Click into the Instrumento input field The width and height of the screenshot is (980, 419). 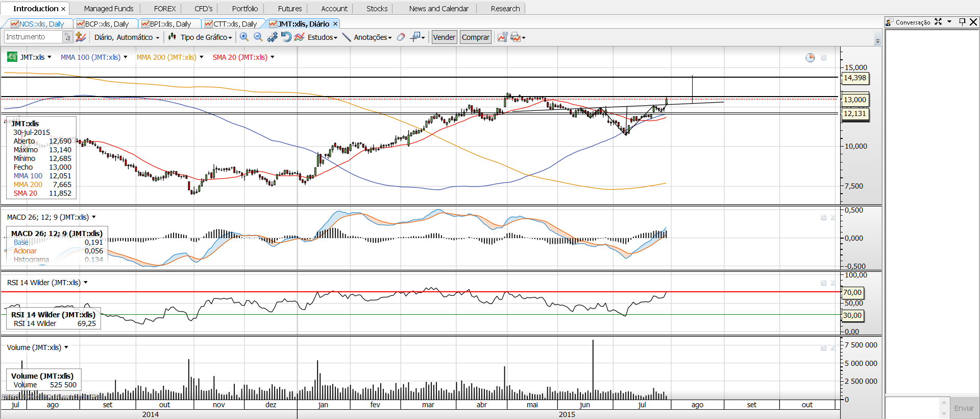(33, 37)
